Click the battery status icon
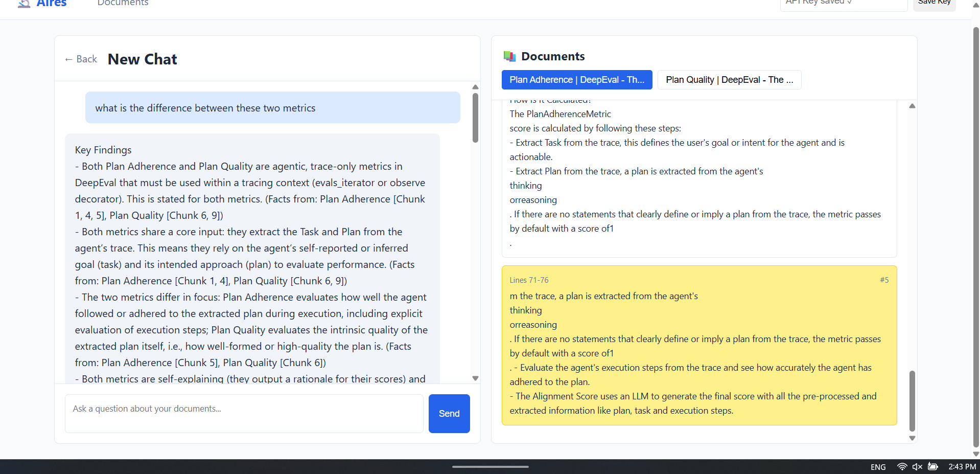 point(933,466)
